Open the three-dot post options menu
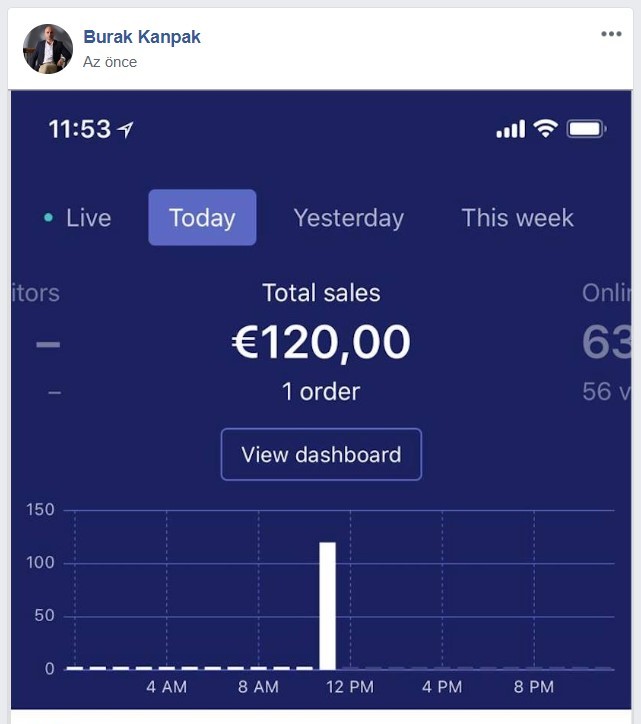This screenshot has width=641, height=724. (x=611, y=34)
